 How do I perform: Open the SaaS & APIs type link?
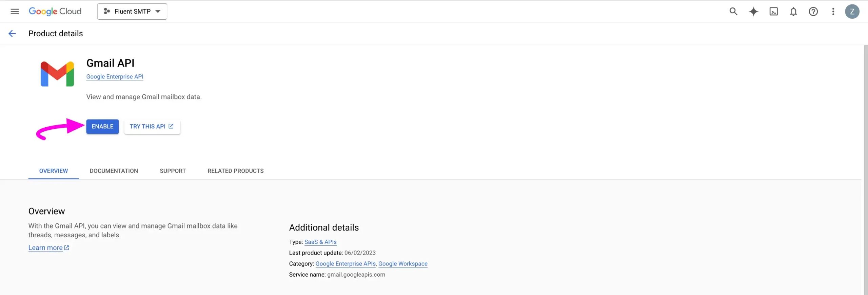click(x=320, y=242)
